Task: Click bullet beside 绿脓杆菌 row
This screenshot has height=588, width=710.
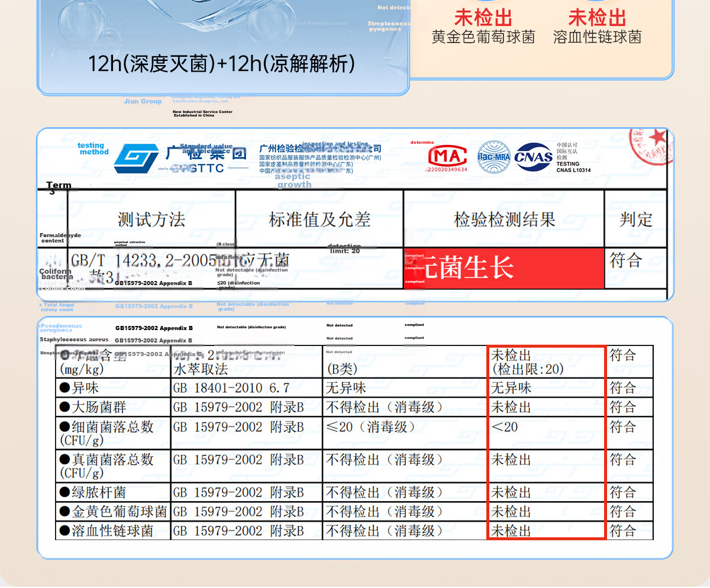Action: tap(65, 493)
